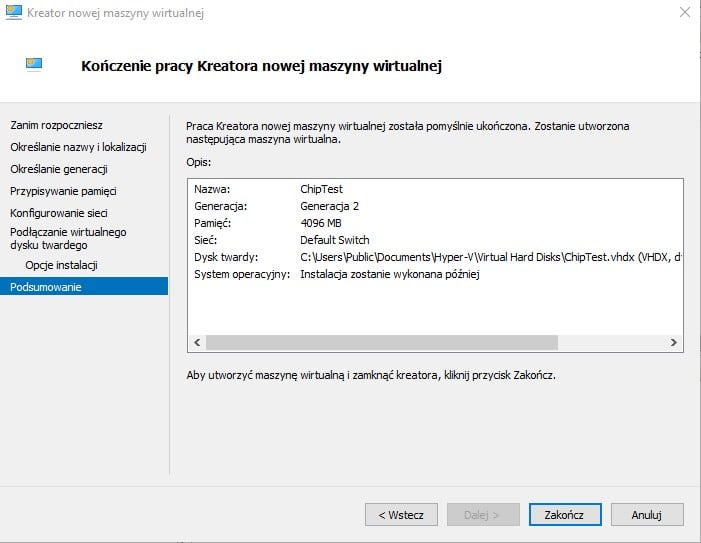Switch to the Przypisywanie pamięci step

[x=63, y=191]
